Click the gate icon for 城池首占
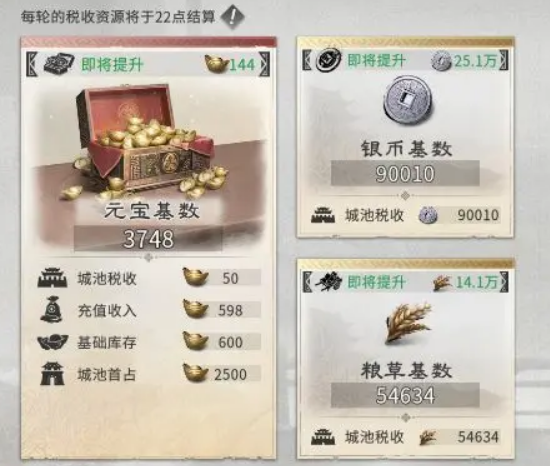The height and width of the screenshot is (466, 550). point(53,374)
